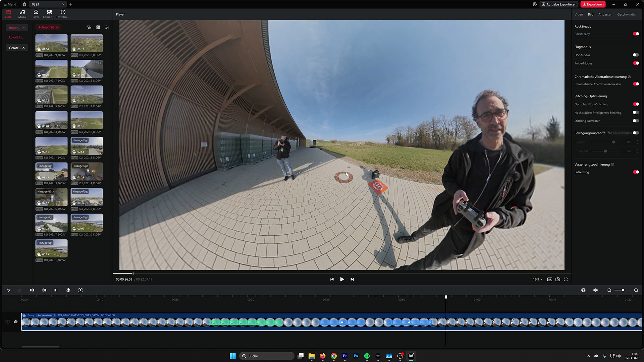644x362 pixels.
Task: Click the tracking target icon in timeline toolbar
Action: tap(80, 290)
